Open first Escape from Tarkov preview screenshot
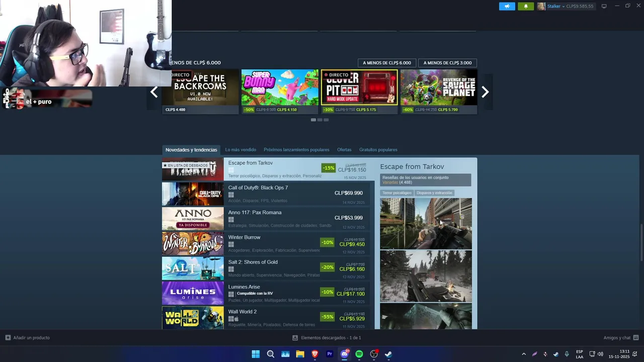Viewport: 644px width, 362px height. (426, 223)
